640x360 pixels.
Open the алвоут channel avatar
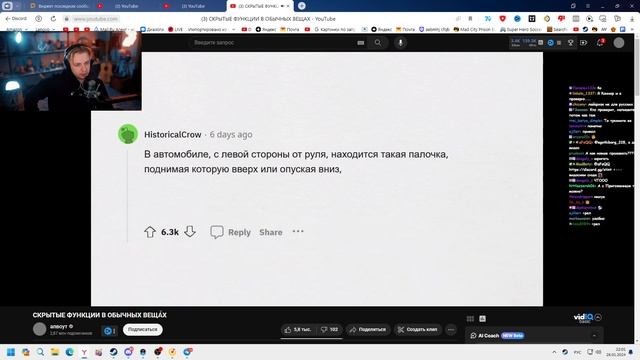click(x=40, y=329)
